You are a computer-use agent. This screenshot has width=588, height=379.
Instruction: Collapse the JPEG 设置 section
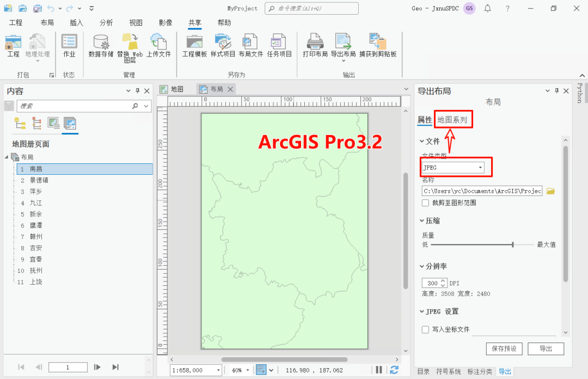[x=422, y=311]
